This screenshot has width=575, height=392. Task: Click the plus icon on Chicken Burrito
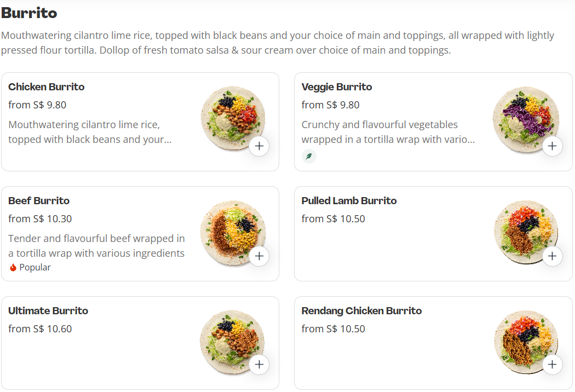pyautogui.click(x=259, y=146)
